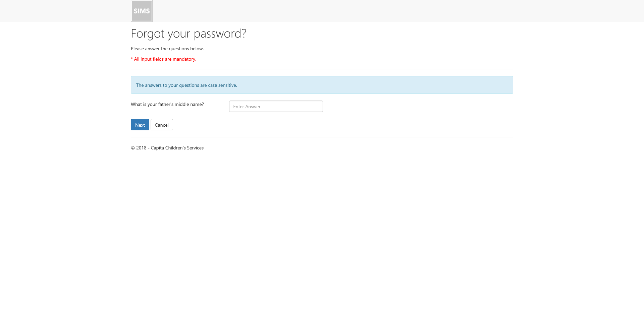Click the blue Next button
The width and height of the screenshot is (644, 322).
coord(140,125)
